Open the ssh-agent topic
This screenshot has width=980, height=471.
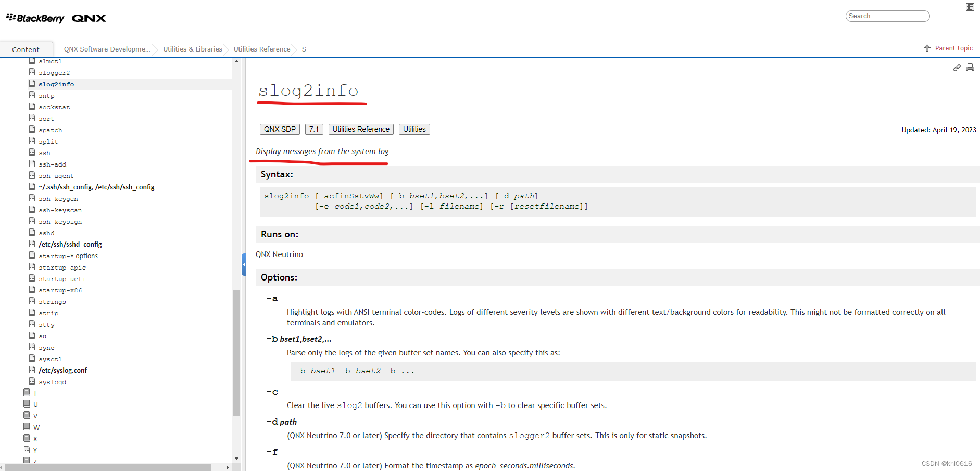coord(56,176)
